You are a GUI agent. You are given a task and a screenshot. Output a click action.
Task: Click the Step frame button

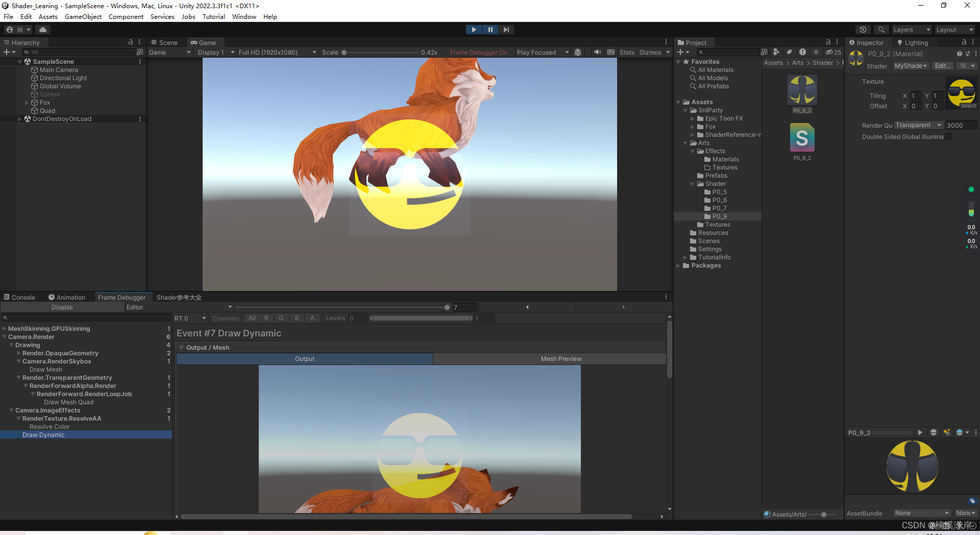click(x=506, y=30)
